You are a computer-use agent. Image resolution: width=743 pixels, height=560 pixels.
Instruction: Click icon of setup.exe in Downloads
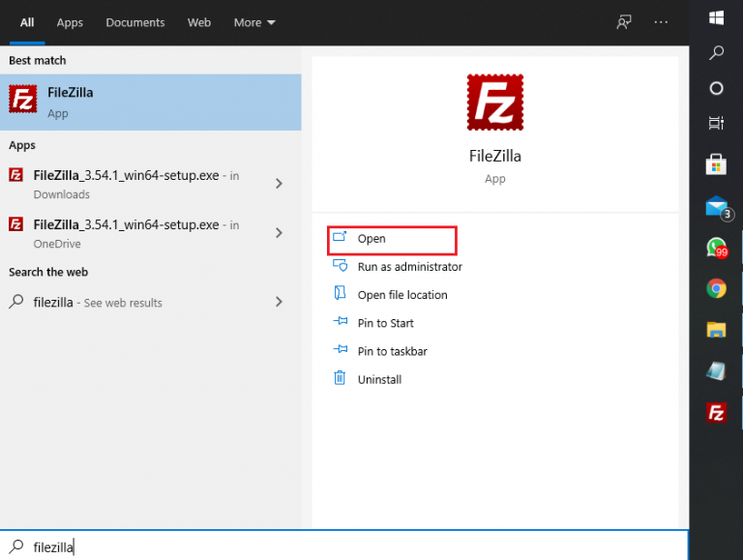coord(15,175)
